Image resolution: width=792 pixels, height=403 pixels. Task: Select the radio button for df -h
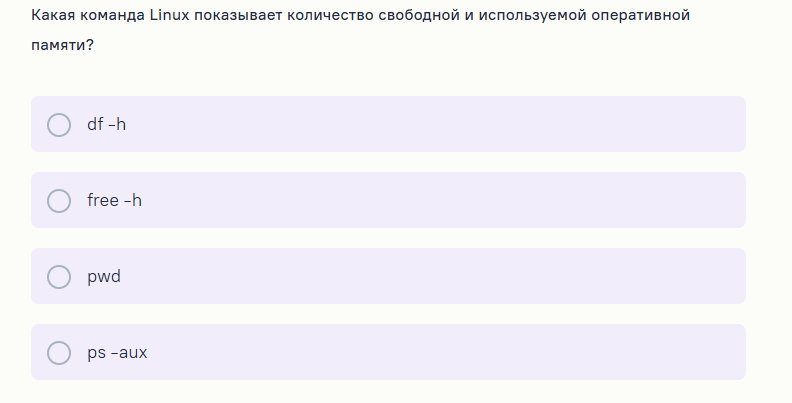[x=59, y=124]
